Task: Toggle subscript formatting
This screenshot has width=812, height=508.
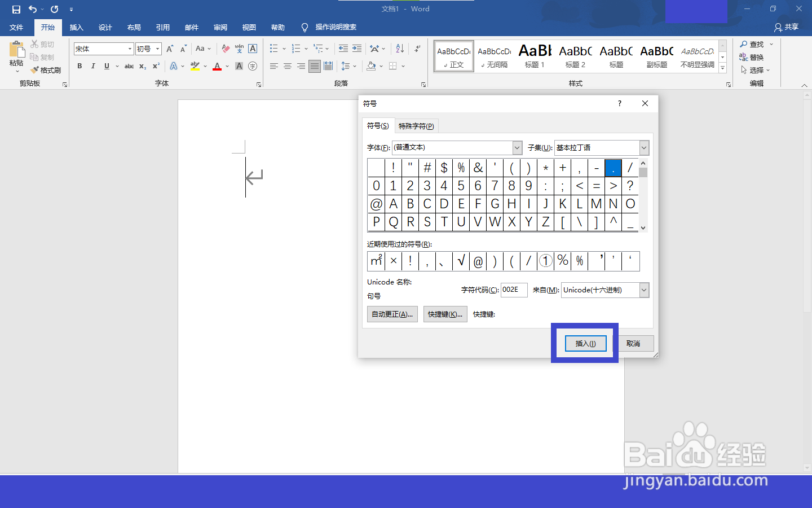Action: (143, 66)
